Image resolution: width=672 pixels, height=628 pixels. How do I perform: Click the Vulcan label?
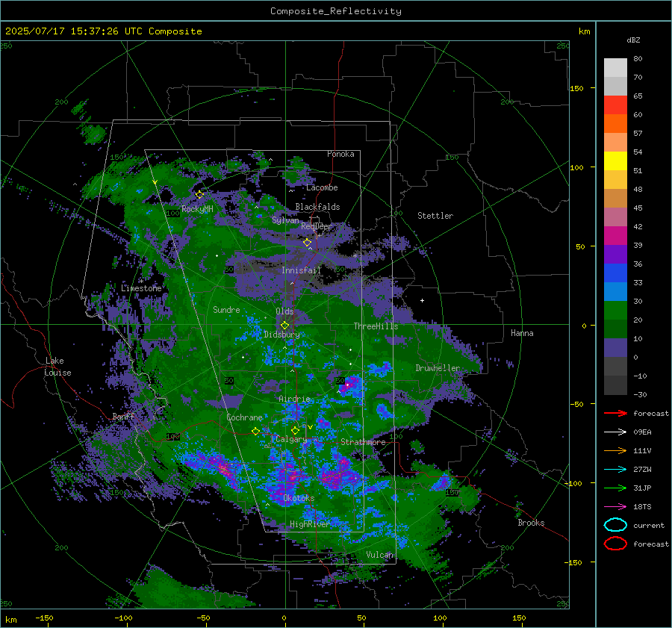(x=380, y=555)
